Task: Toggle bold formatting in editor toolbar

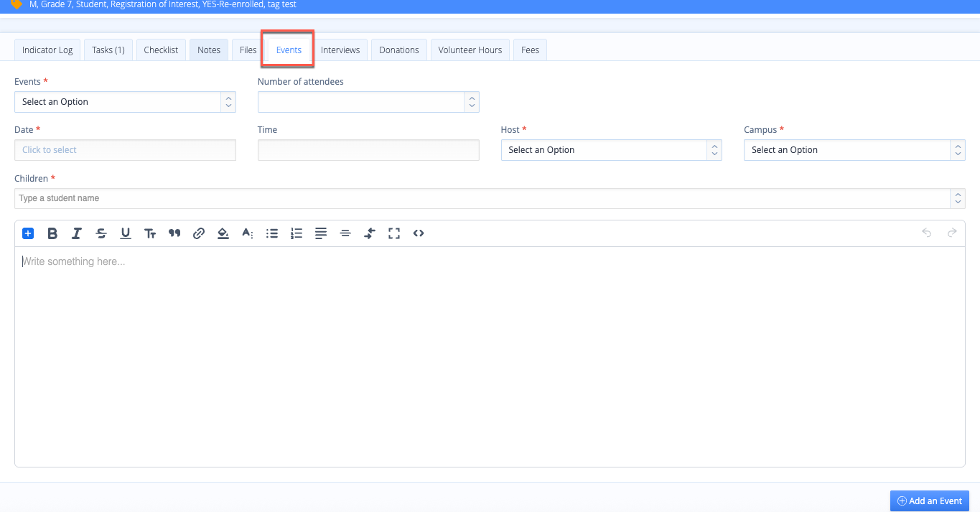Action: (52, 233)
